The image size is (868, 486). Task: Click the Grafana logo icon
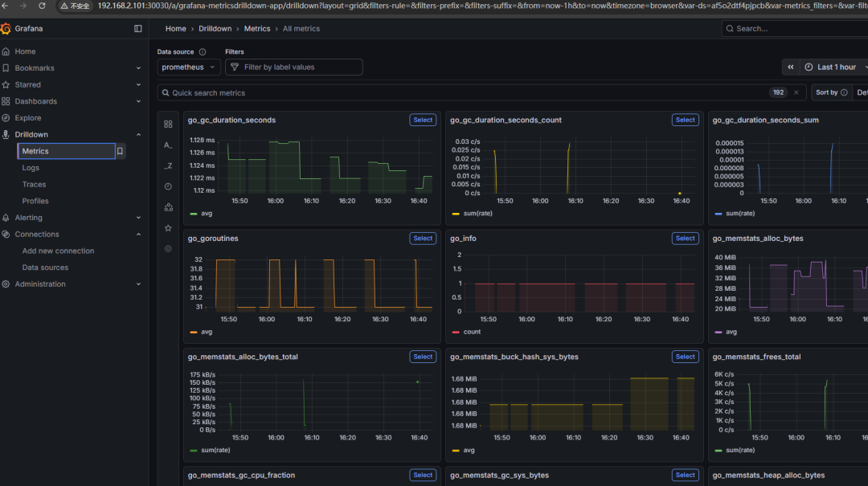[x=6, y=28]
